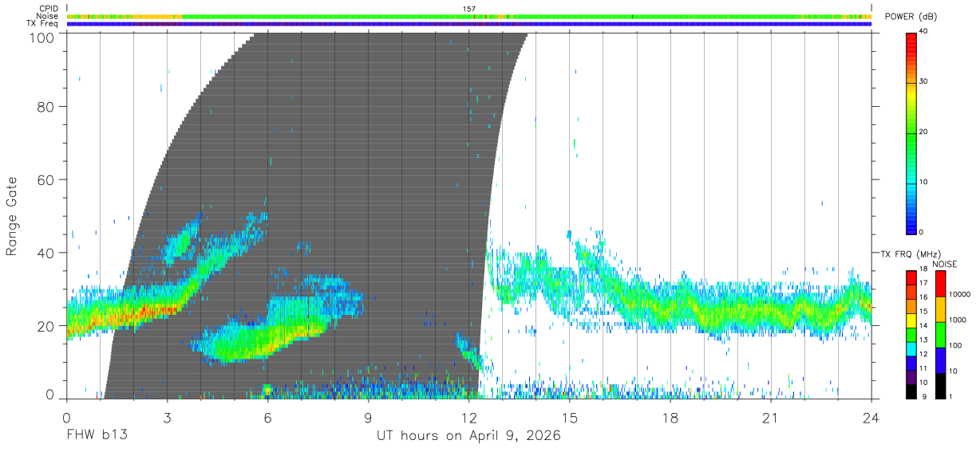Viewport: 980px width, 452px height.
Task: Click x-axis tick label 21
Action: pyautogui.click(x=771, y=418)
